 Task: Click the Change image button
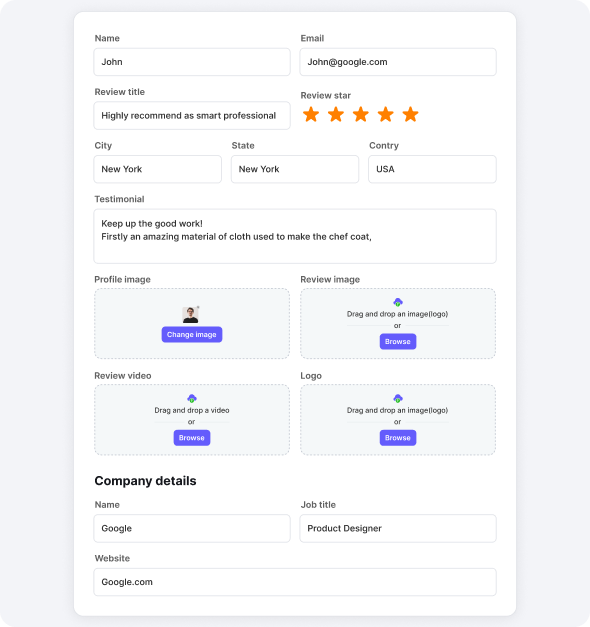click(x=192, y=335)
